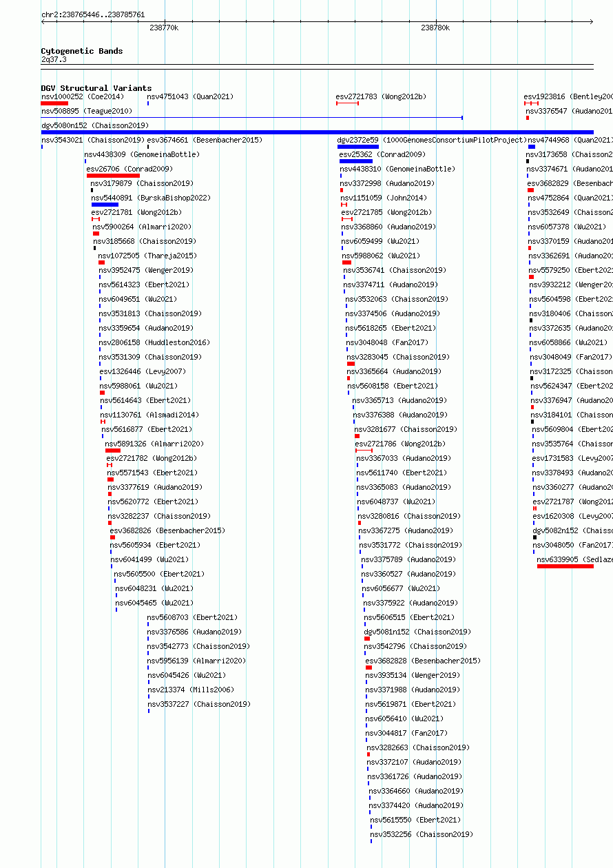
Task: Click esv1326446 (Levy2007) label
Action: click(143, 372)
